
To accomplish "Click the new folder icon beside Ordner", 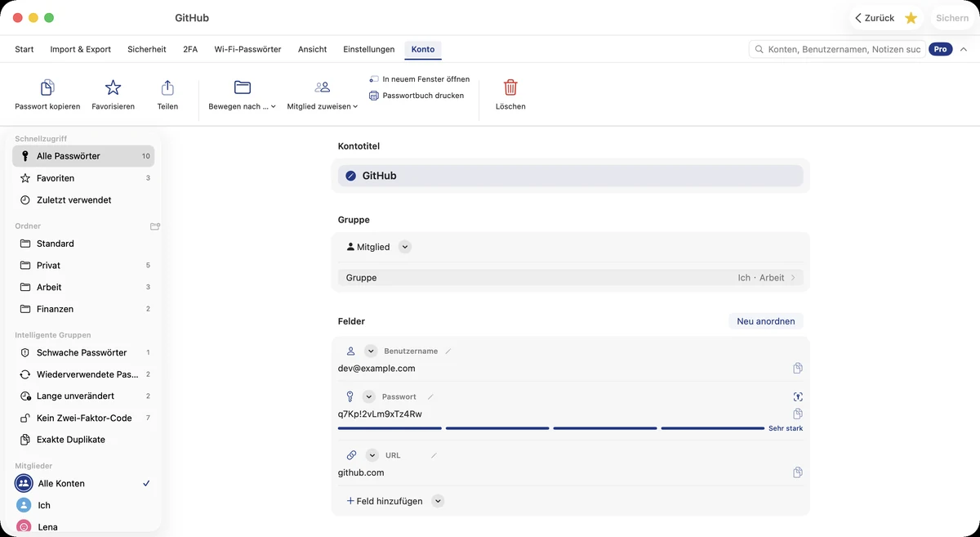I will (155, 226).
